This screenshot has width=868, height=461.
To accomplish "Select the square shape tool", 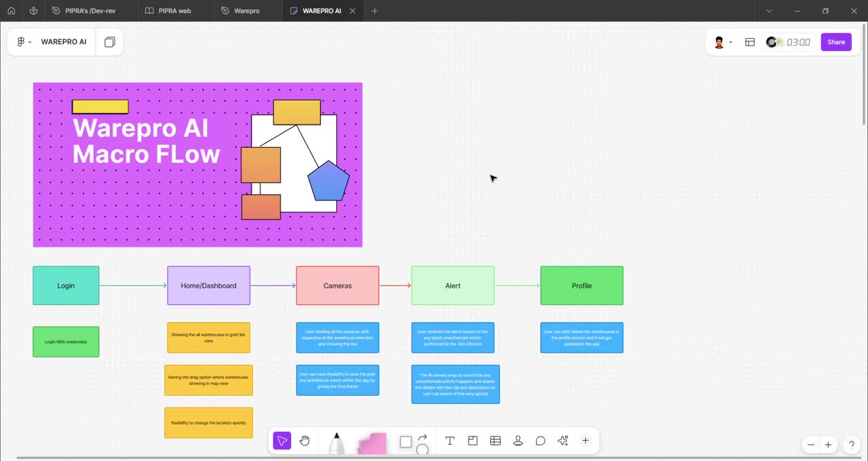I will (406, 442).
